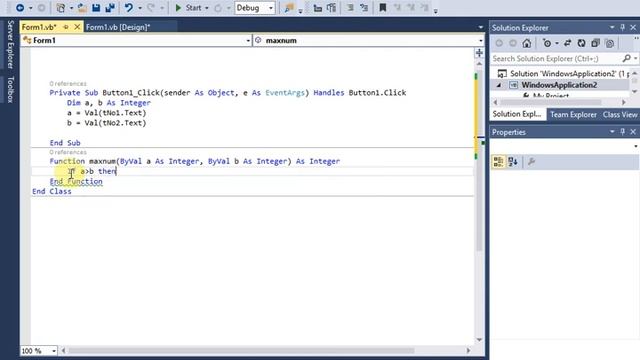Refresh the Solution Explorer
This screenshot has width=640, height=360.
tap(581, 43)
